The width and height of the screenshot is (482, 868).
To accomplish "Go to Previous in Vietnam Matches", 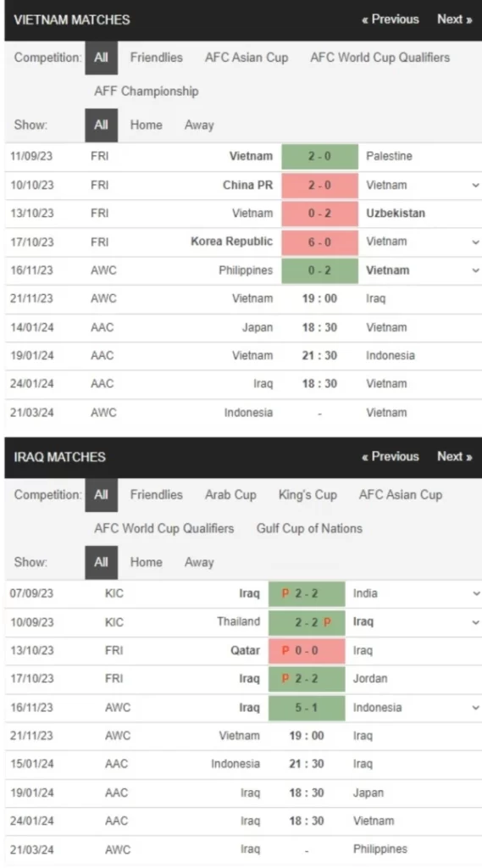I will [391, 19].
